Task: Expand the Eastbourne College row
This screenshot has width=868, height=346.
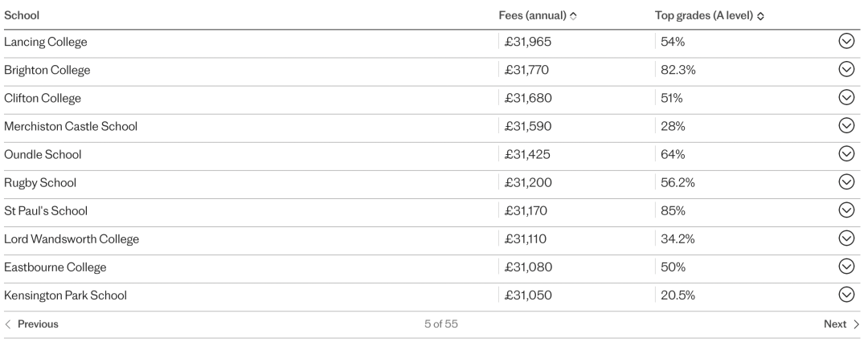Action: pos(846,267)
